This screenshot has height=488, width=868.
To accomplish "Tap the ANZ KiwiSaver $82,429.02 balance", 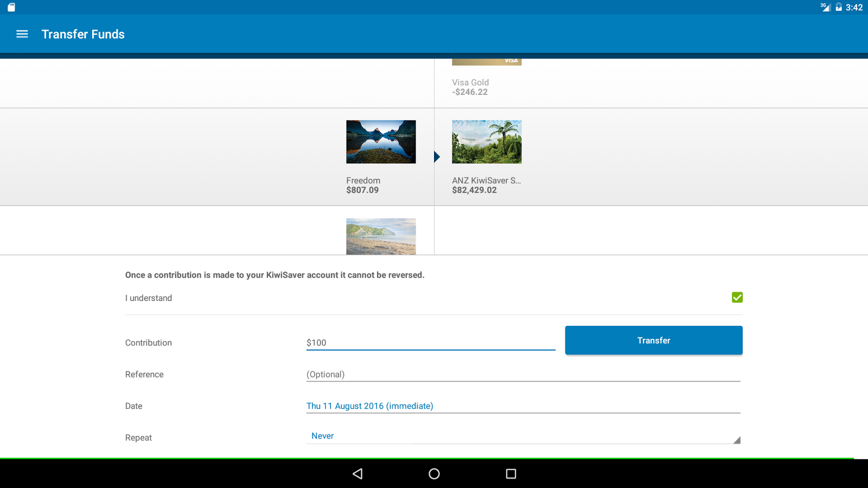I will (474, 190).
